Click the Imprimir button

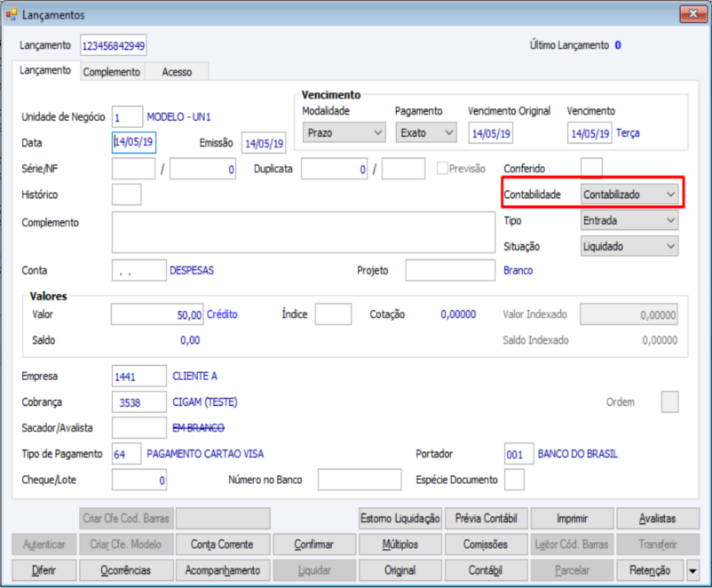pos(572,519)
